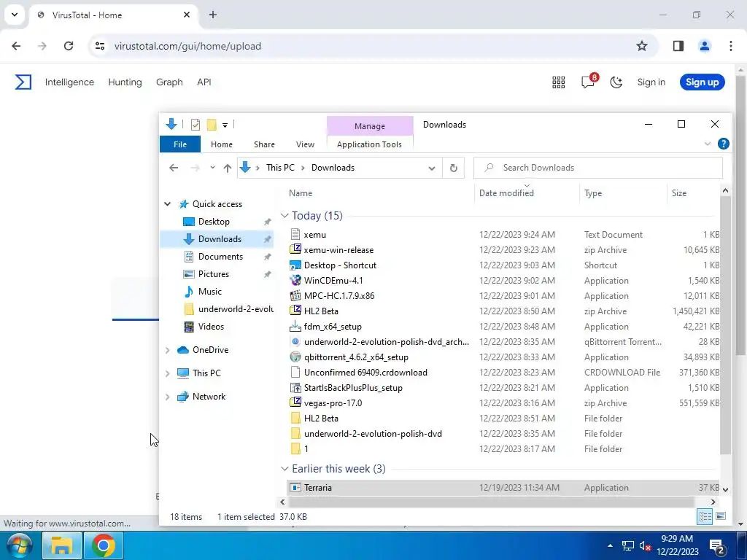Open Explorer help question mark icon
The width and height of the screenshot is (747, 560).
[723, 144]
